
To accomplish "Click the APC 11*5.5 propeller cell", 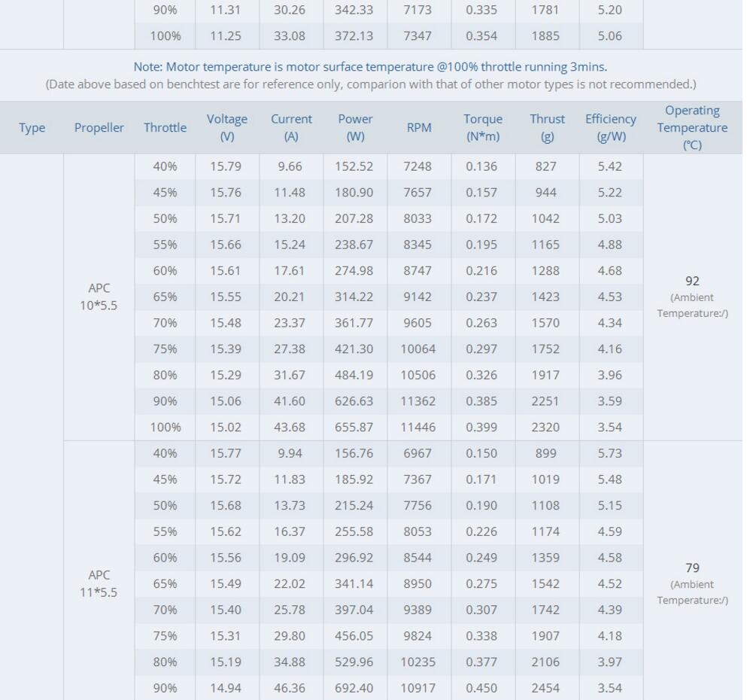I will tap(99, 584).
